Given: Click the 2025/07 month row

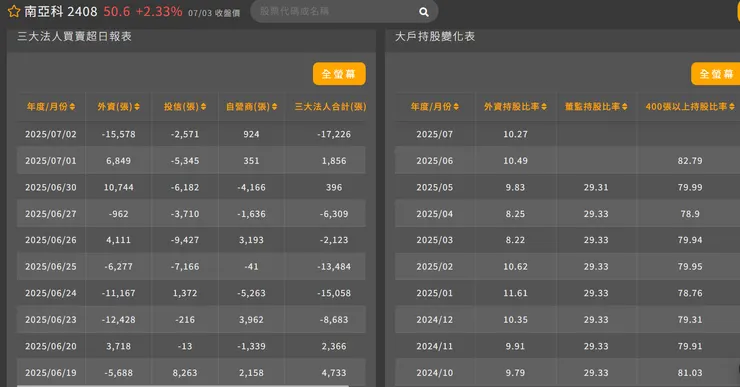Looking at the screenshot, I should tap(567, 134).
